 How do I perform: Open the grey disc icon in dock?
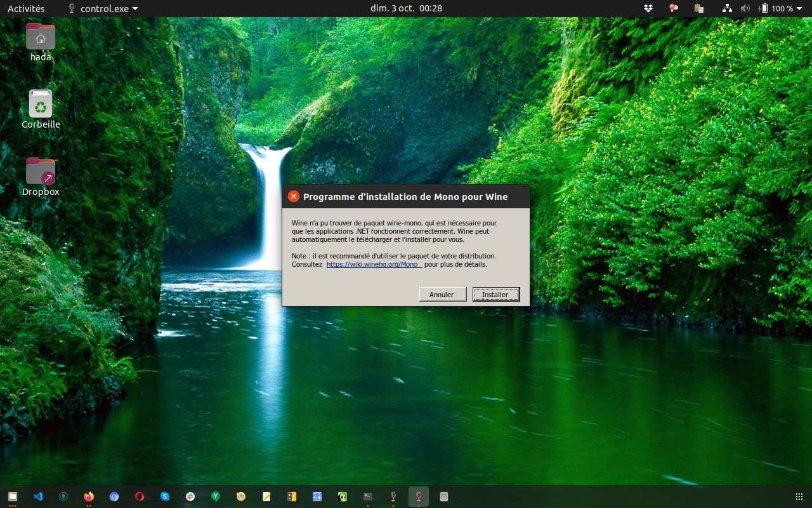(444, 497)
